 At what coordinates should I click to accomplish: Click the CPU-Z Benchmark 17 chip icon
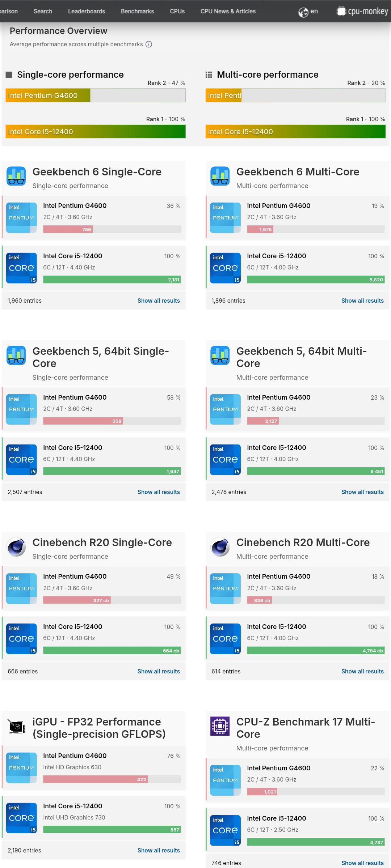(220, 726)
